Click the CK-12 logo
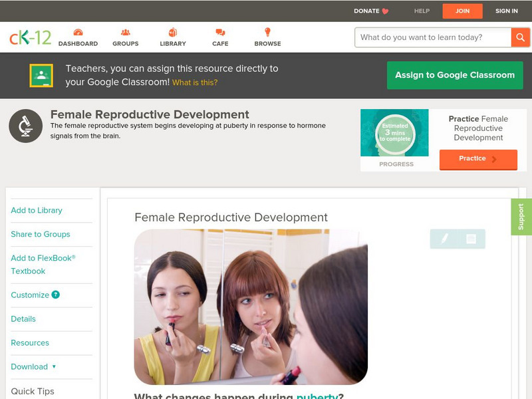 click(30, 37)
